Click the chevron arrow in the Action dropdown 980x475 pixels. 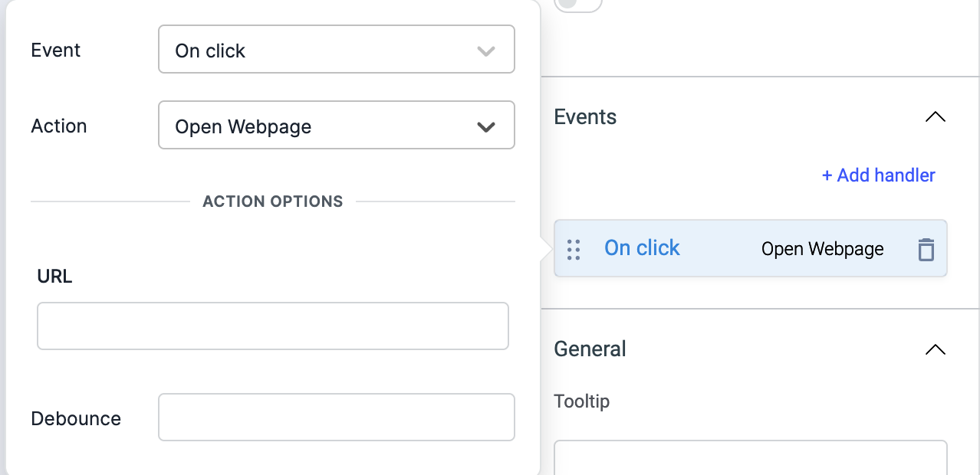pyautogui.click(x=485, y=126)
